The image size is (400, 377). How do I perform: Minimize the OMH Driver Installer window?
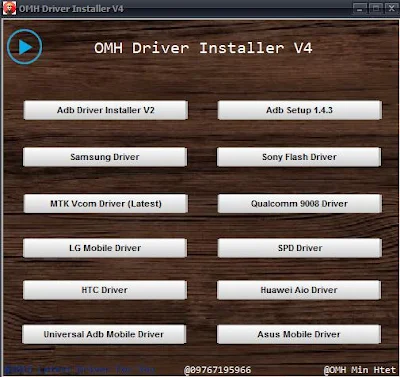click(360, 8)
